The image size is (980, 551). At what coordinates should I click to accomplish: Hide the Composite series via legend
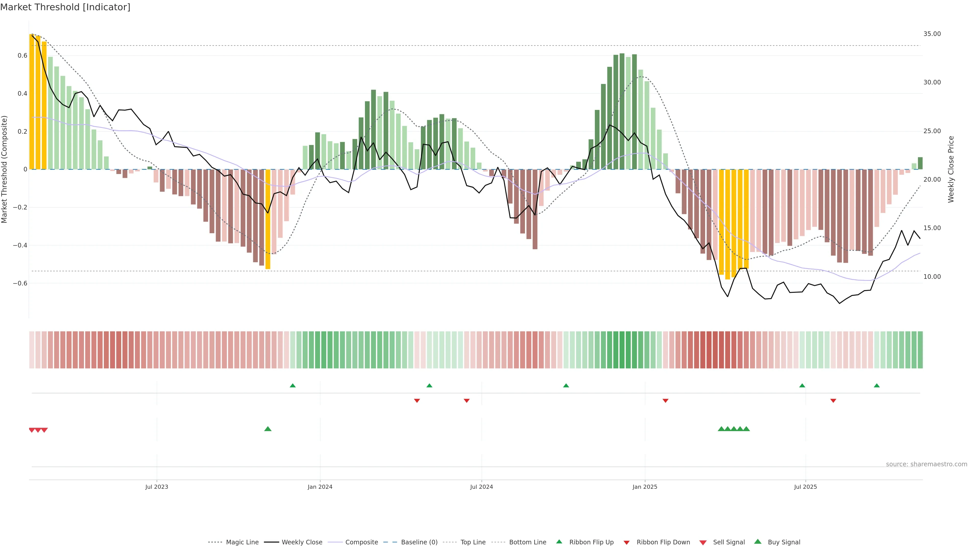[361, 542]
